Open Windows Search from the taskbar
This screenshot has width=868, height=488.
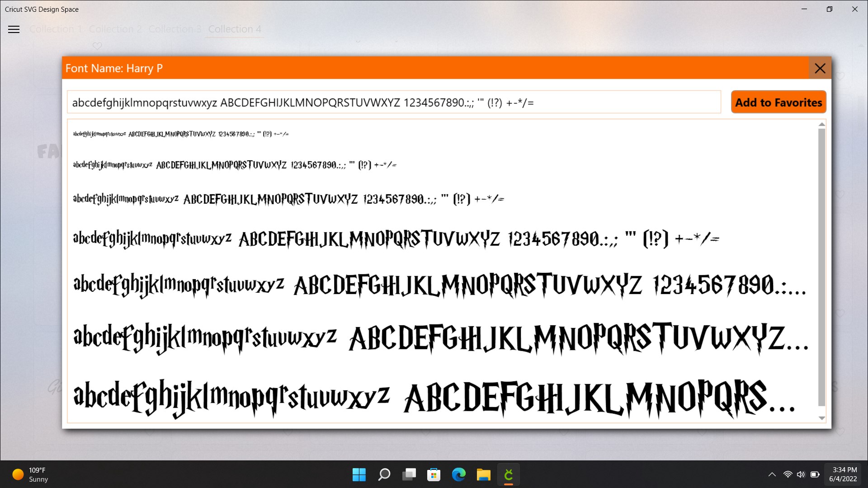click(x=384, y=474)
